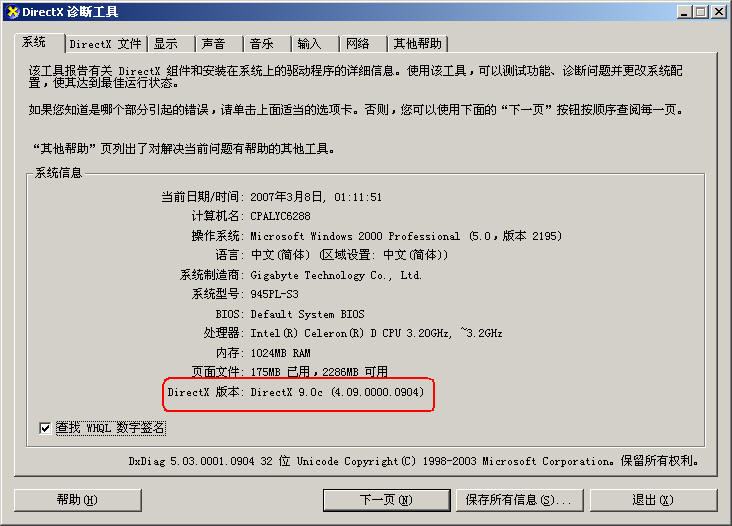Toggle the 查找 WHQL 数字签名 checkbox
The width and height of the screenshot is (732, 526).
[x=45, y=428]
